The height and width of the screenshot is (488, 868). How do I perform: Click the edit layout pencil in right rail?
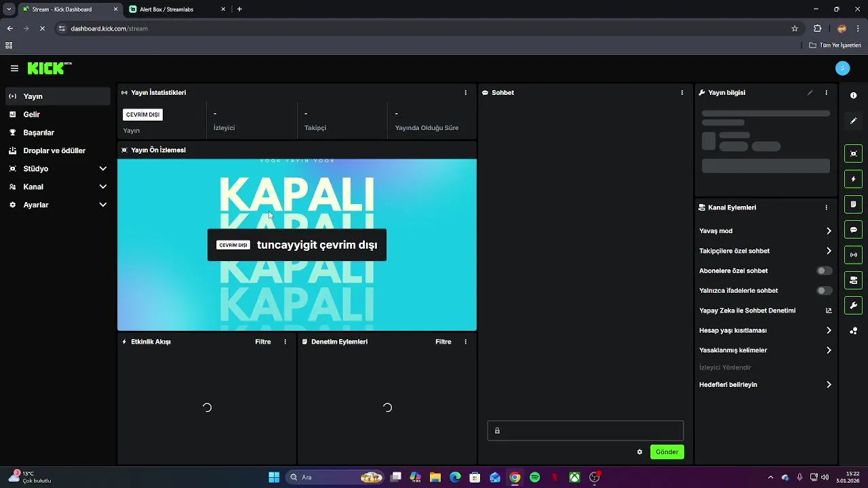point(853,121)
